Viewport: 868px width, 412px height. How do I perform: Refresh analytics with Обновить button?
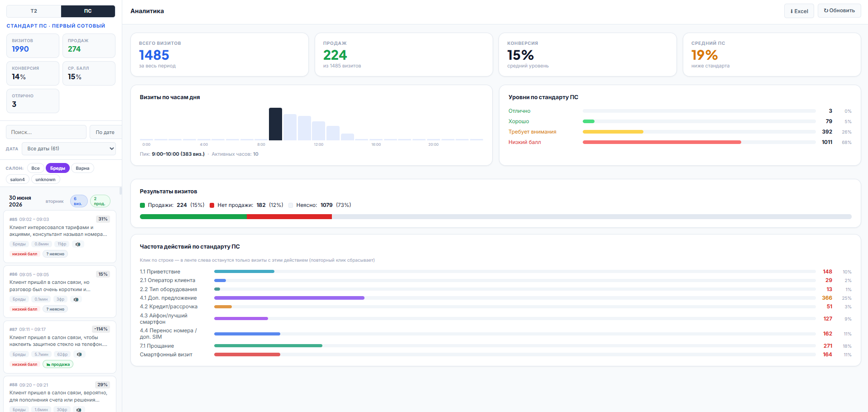click(x=839, y=10)
